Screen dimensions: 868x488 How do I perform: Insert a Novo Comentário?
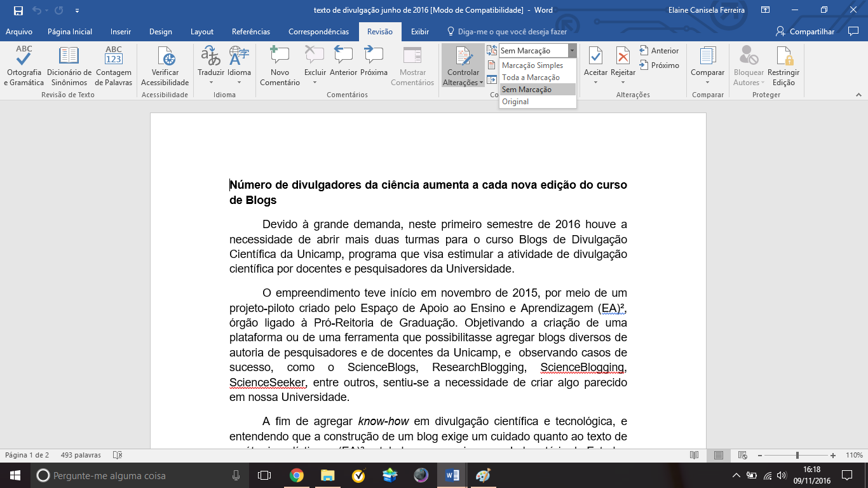[280, 66]
